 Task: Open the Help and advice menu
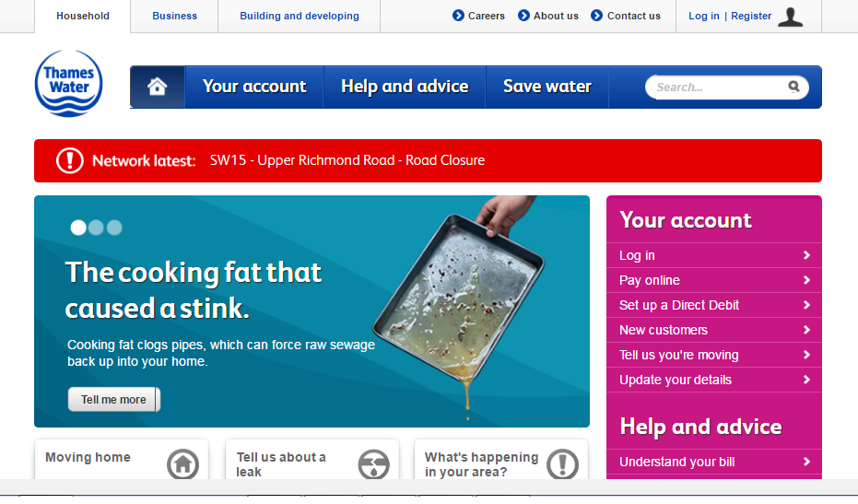(405, 87)
